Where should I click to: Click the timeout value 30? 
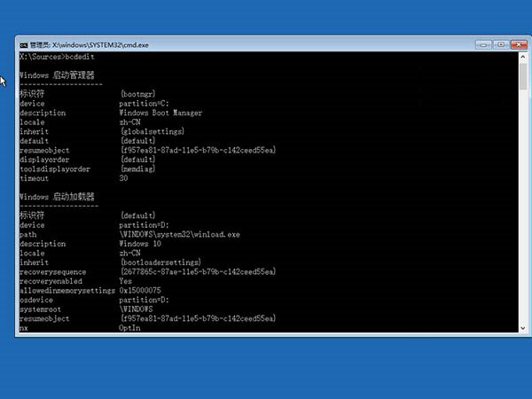tap(123, 177)
